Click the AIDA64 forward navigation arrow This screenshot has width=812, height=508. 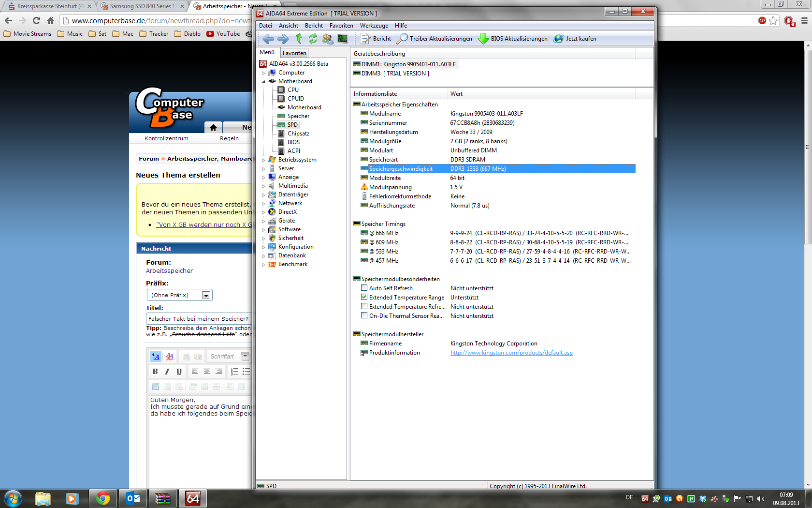pyautogui.click(x=283, y=39)
